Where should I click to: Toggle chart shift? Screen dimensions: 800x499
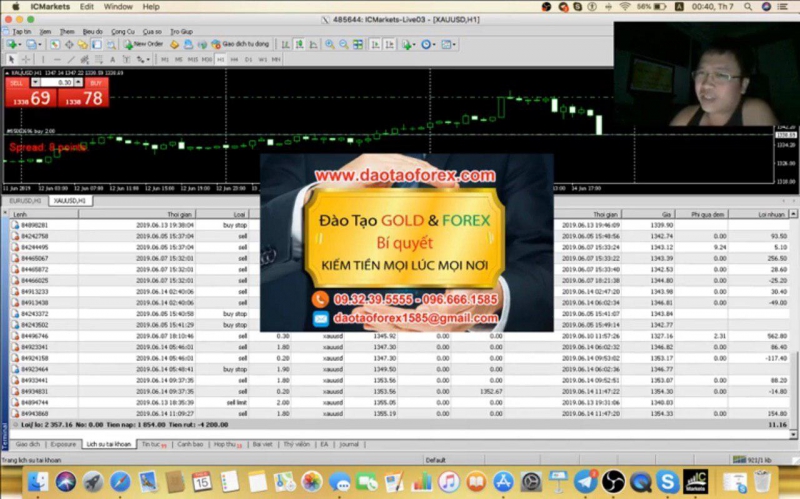point(389,44)
